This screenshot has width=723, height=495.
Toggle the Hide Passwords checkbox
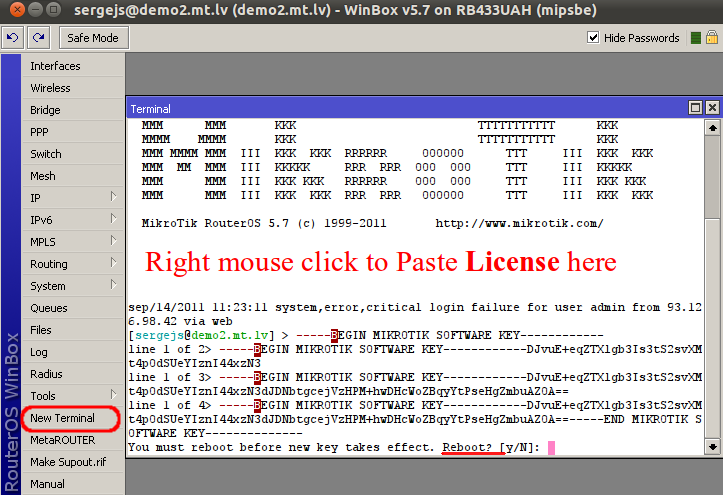click(593, 38)
